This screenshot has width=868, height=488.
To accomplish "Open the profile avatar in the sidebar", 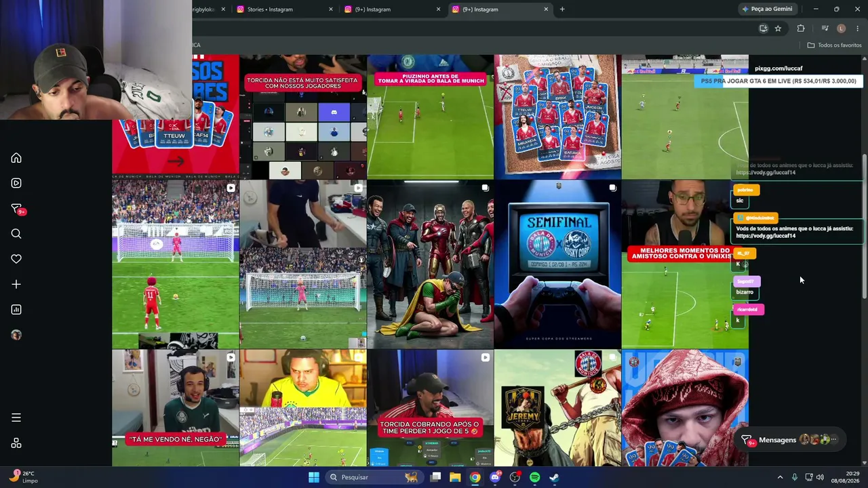I will 16,335.
